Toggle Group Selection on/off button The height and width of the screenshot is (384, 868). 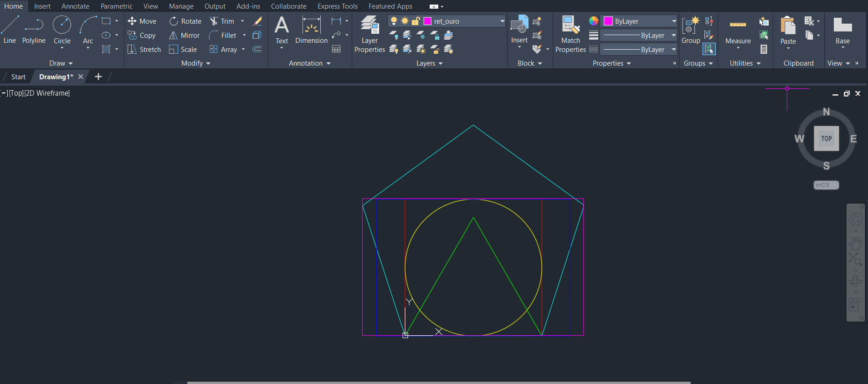tap(709, 49)
